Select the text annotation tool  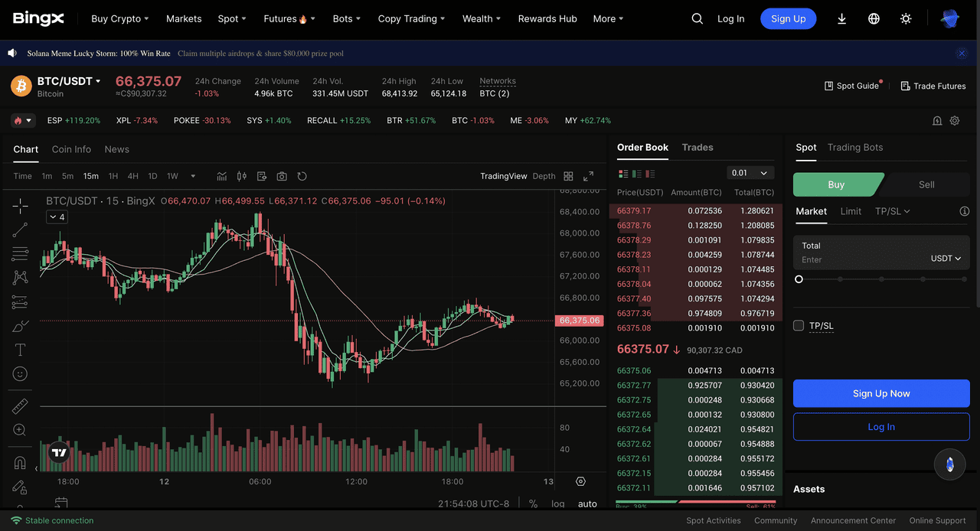point(20,350)
